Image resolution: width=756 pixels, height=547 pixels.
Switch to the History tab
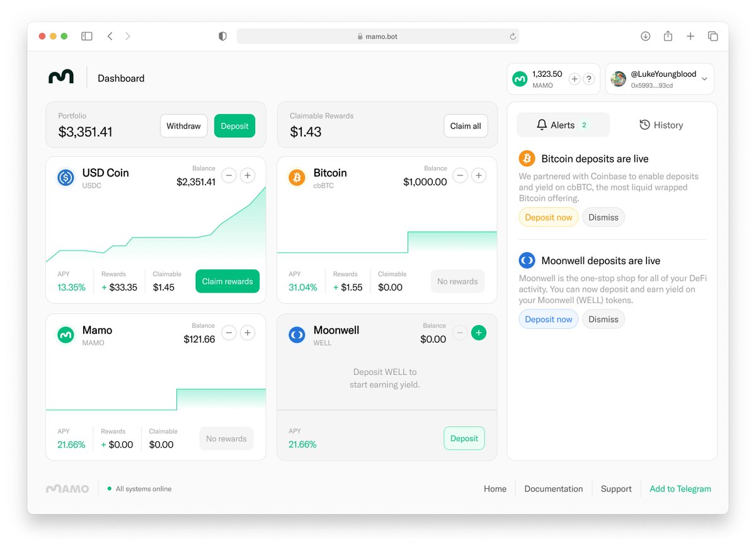[661, 125]
